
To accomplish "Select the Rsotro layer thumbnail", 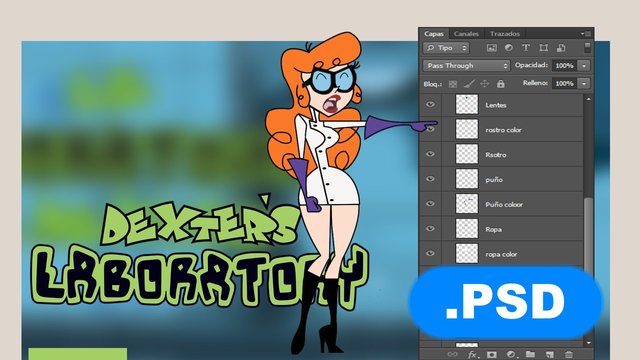I will point(467,154).
